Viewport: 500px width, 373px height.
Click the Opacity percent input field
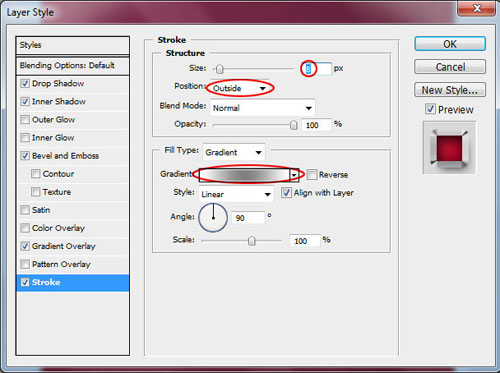(x=316, y=125)
